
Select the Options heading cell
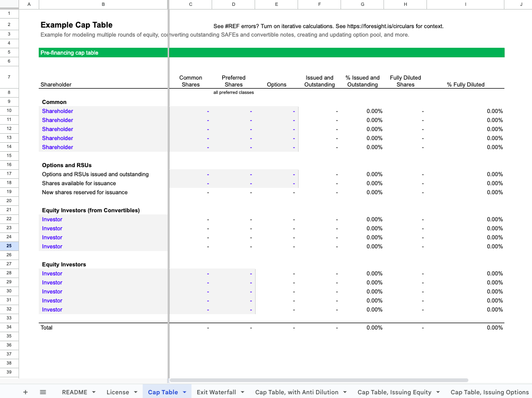click(276, 84)
